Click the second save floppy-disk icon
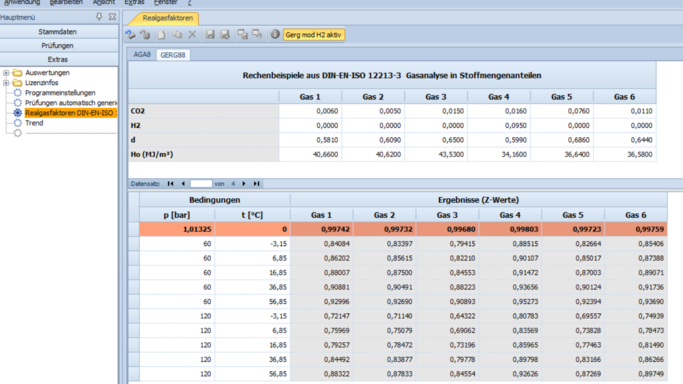683x384 pixels. tap(225, 35)
